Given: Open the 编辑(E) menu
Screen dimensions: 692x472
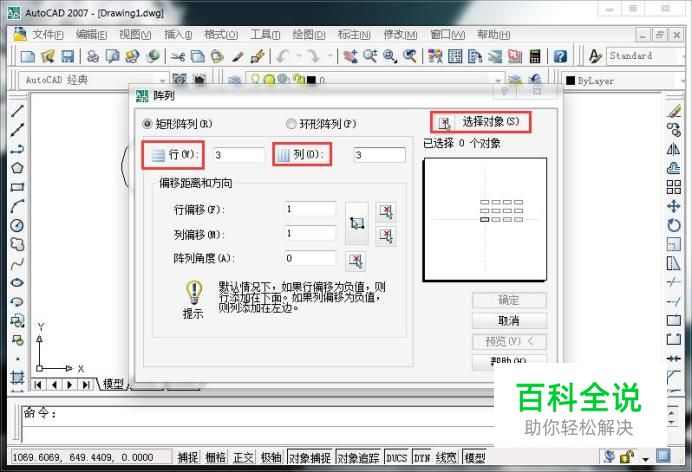Looking at the screenshot, I should [x=91, y=34].
